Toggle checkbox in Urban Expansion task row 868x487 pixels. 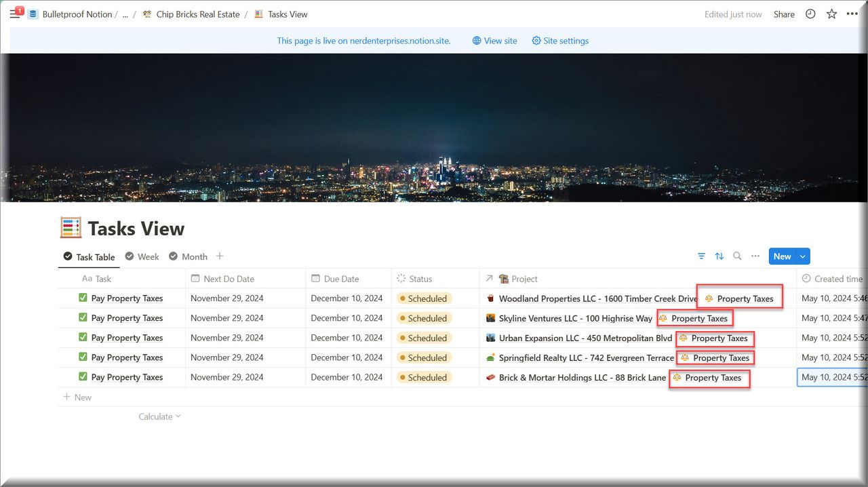[83, 337]
